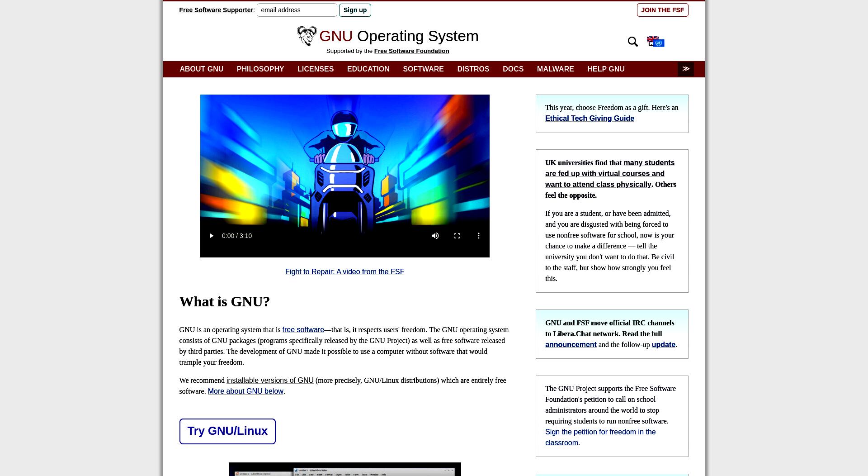The image size is (868, 476).
Task: Click the JOIN THE FSF button
Action: pyautogui.click(x=663, y=10)
